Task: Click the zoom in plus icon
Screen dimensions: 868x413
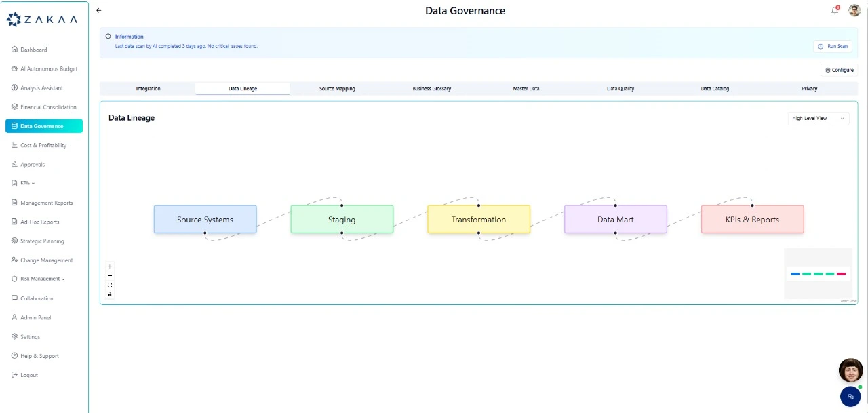Action: 110,267
